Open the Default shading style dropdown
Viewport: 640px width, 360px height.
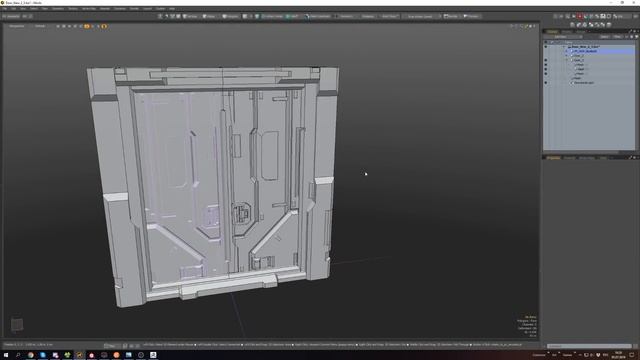[x=40, y=26]
